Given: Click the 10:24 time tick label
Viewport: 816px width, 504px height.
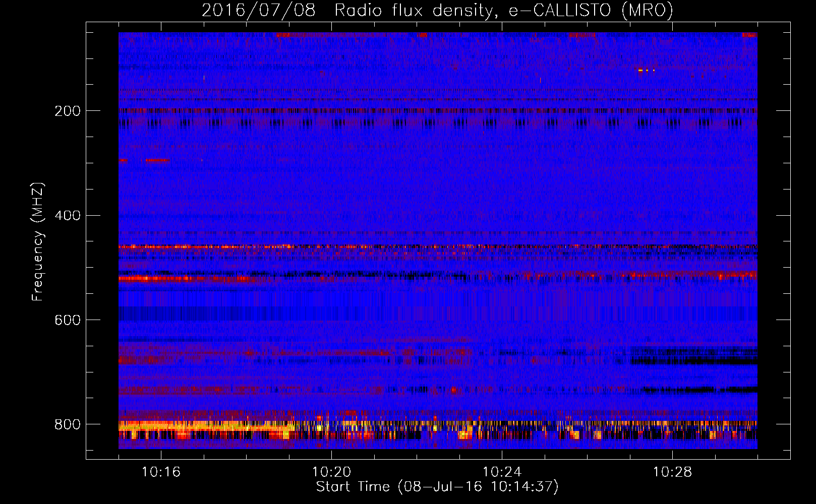Looking at the screenshot, I should point(502,472).
